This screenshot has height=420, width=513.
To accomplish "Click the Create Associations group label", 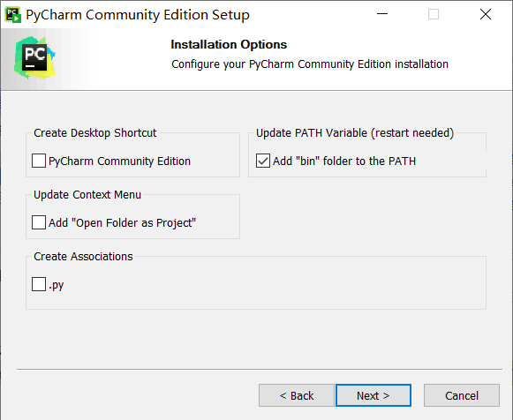I will [x=83, y=257].
